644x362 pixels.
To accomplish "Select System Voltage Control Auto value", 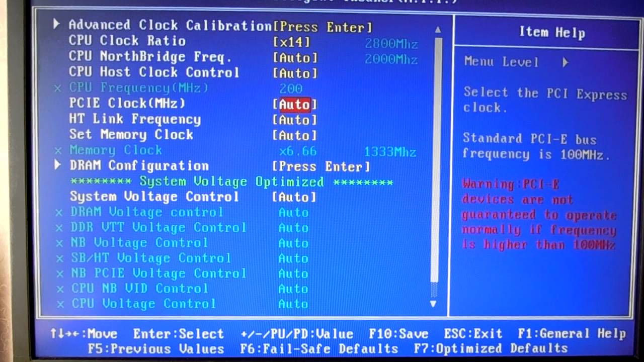I will pos(294,197).
